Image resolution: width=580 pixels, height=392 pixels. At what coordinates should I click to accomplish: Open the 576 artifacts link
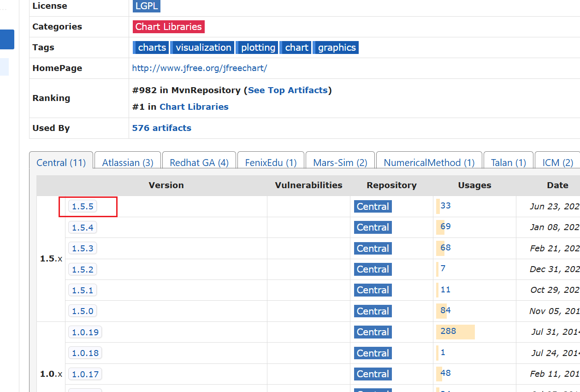coord(162,128)
